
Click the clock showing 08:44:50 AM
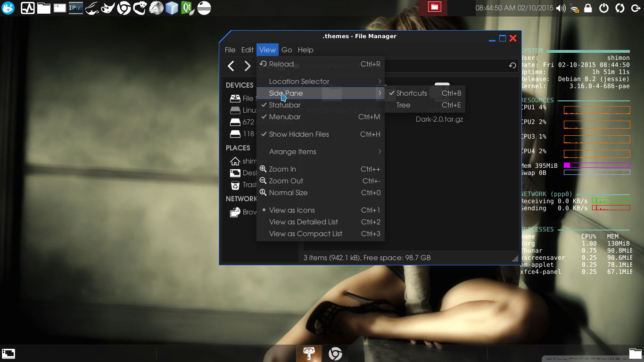(514, 8)
